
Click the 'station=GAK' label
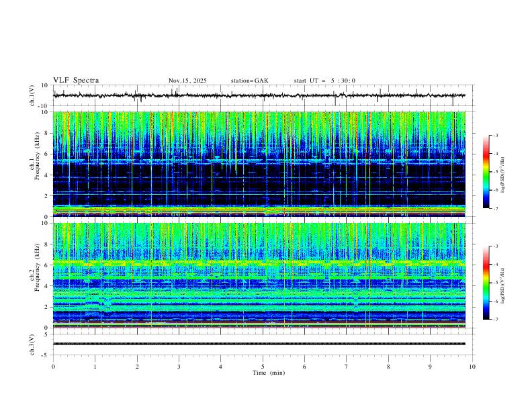click(x=249, y=81)
